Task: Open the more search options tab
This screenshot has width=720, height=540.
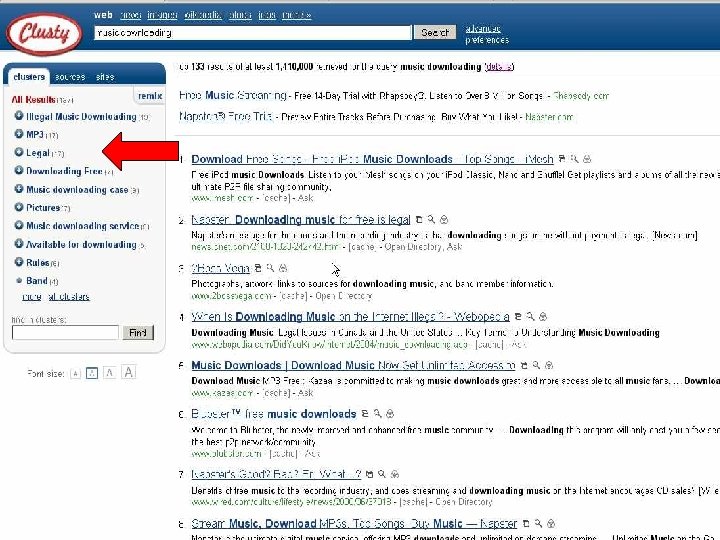Action: tap(297, 15)
